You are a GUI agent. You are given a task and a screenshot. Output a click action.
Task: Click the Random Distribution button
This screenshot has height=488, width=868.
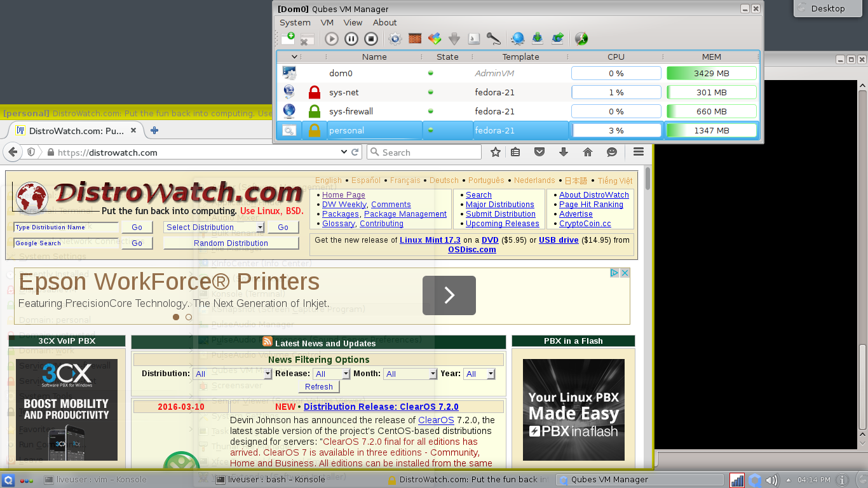tap(231, 243)
